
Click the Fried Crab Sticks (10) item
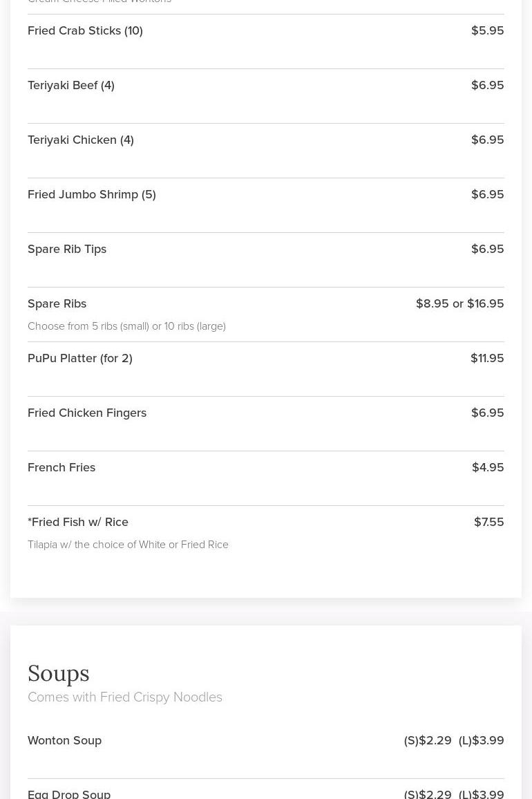[85, 30]
